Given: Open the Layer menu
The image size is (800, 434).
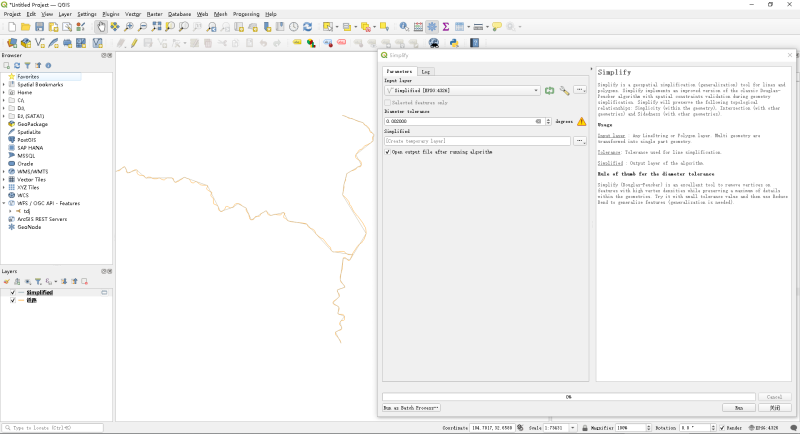Looking at the screenshot, I should 65,14.
